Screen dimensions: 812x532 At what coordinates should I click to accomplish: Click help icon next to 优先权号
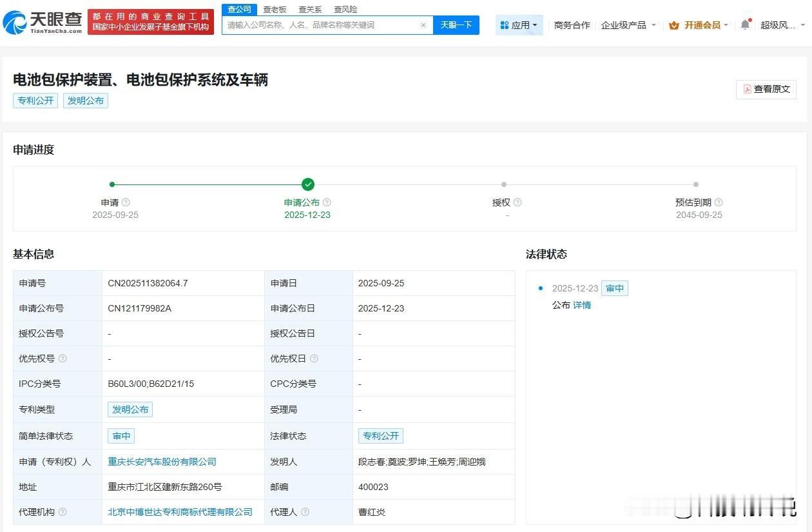(63, 359)
